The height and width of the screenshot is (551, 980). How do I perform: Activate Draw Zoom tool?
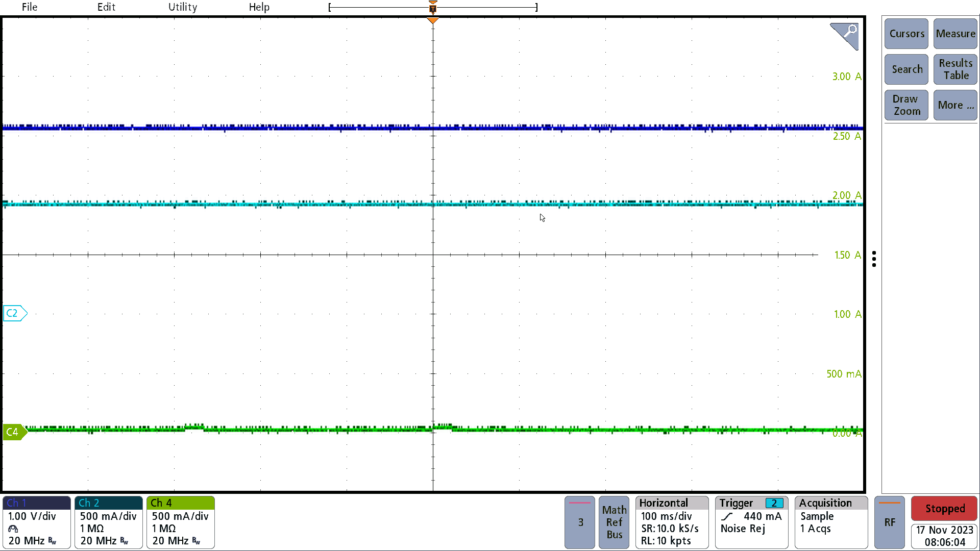tap(906, 105)
